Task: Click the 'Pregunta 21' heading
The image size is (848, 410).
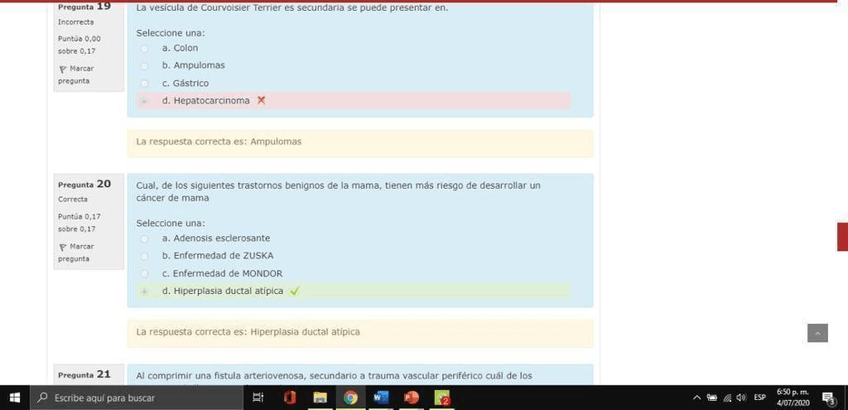Action: [x=84, y=374]
